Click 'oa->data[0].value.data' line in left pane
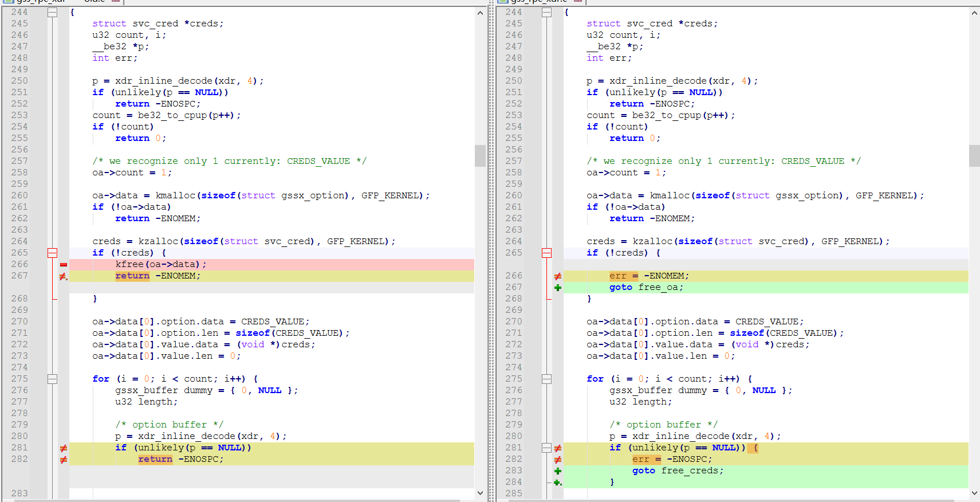Image resolution: width=980 pixels, height=502 pixels. click(204, 344)
